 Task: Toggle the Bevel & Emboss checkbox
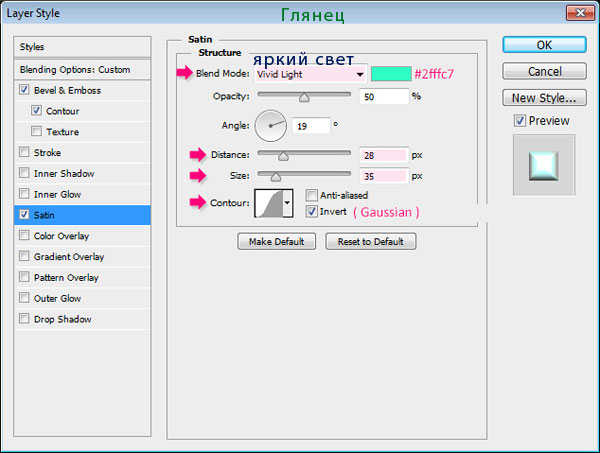24,90
